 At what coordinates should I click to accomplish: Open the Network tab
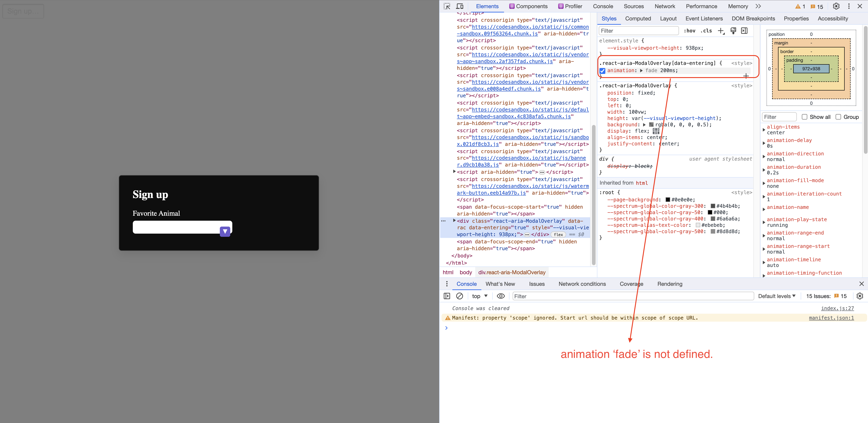click(664, 6)
